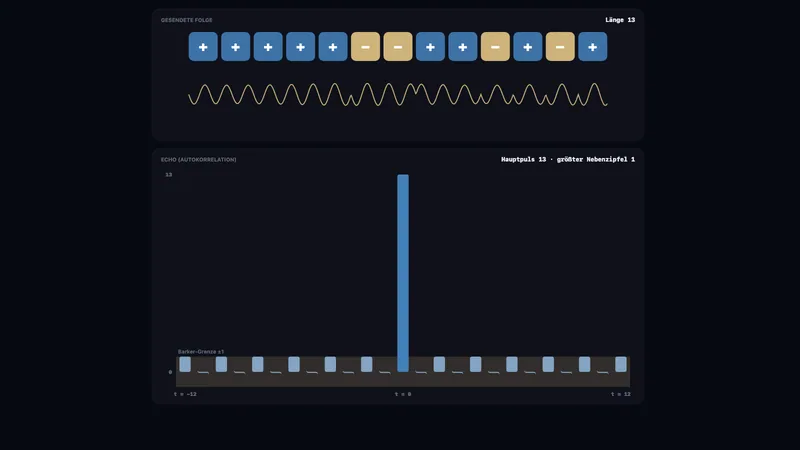
Task: Toggle the fifth chip, plus before first minus
Action: pos(333,46)
